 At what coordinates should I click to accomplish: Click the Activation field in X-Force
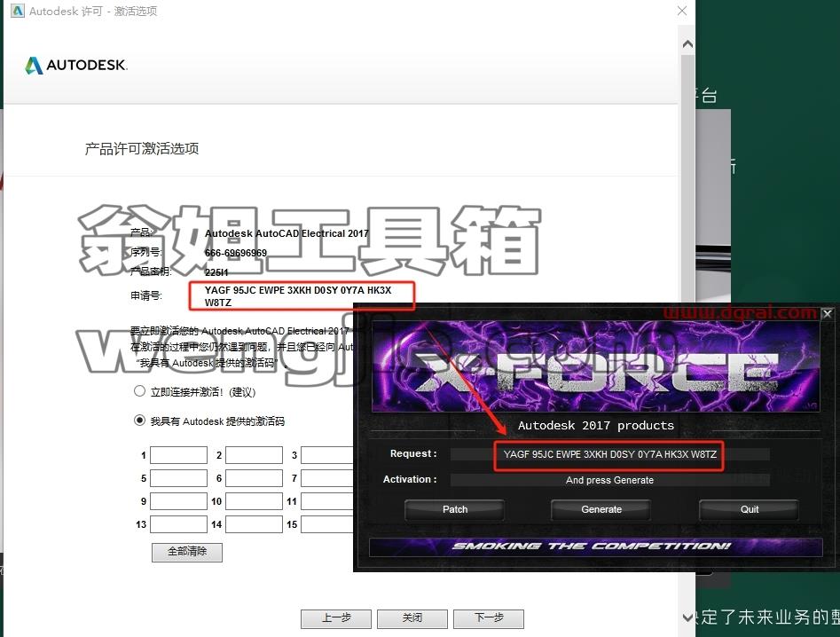(x=609, y=480)
